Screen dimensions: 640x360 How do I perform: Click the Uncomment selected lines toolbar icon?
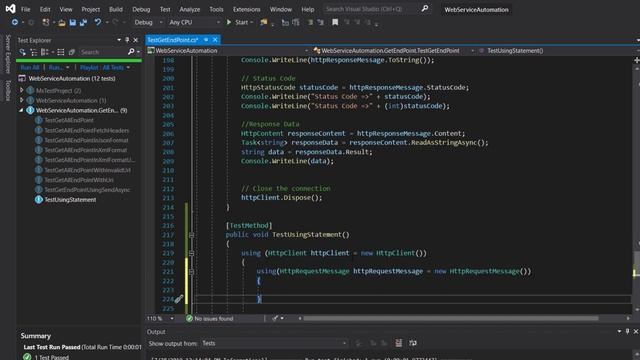320,22
